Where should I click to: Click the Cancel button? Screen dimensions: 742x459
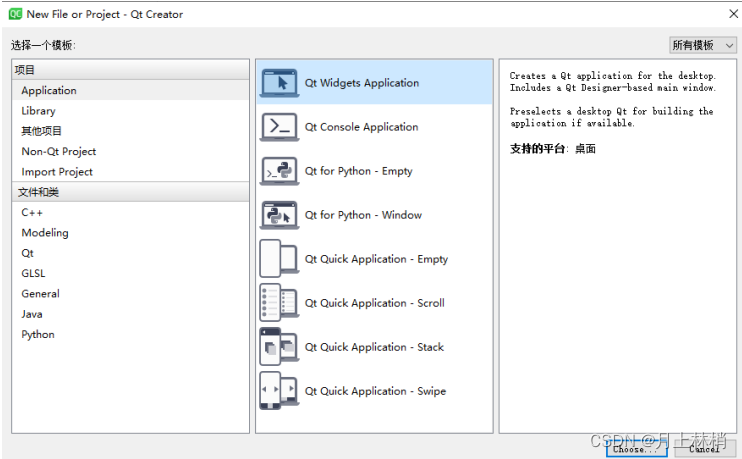click(x=704, y=449)
